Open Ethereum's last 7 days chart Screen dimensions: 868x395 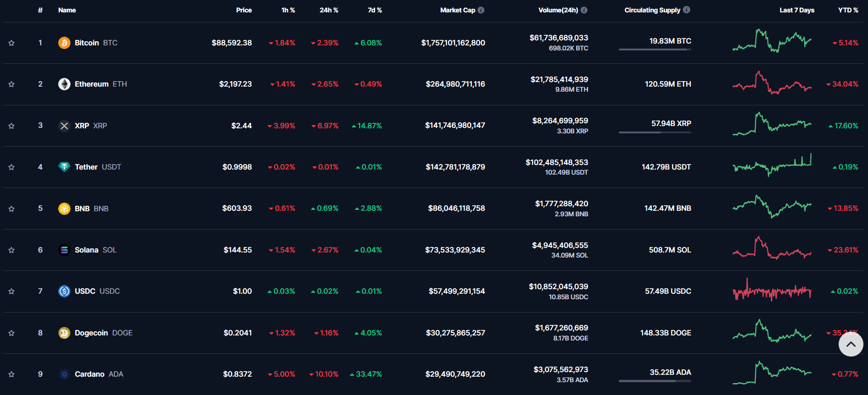tap(772, 82)
